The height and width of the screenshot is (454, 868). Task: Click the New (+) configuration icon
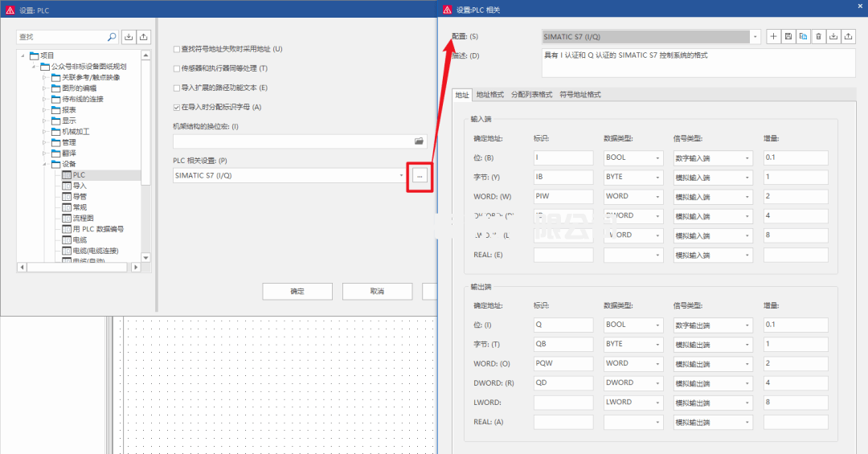click(773, 36)
